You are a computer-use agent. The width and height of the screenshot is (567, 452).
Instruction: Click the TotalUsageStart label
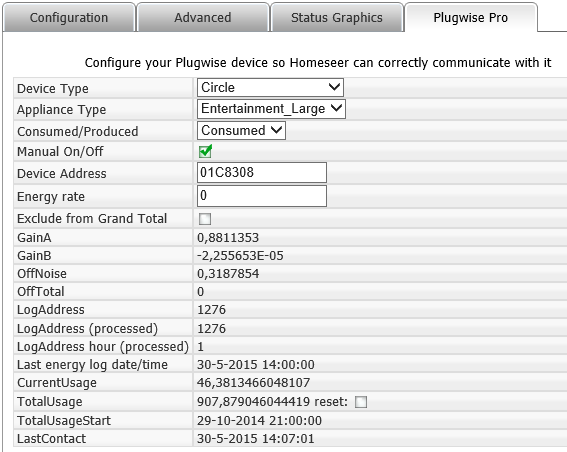[x=64, y=421]
